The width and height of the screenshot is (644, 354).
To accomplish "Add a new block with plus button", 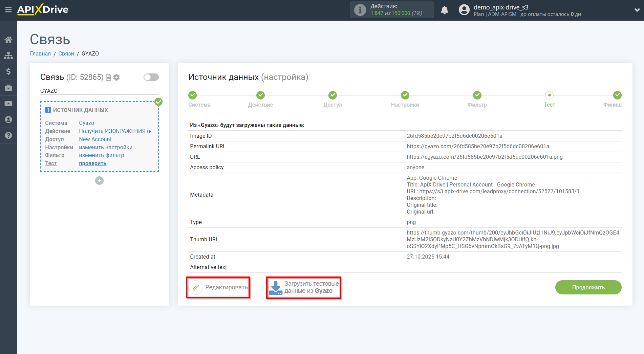I will click(99, 181).
